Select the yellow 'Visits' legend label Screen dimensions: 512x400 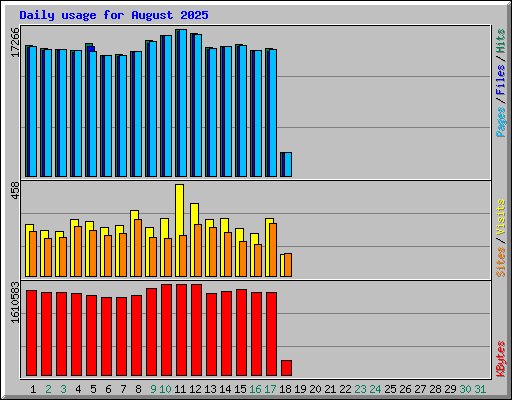tap(501, 218)
